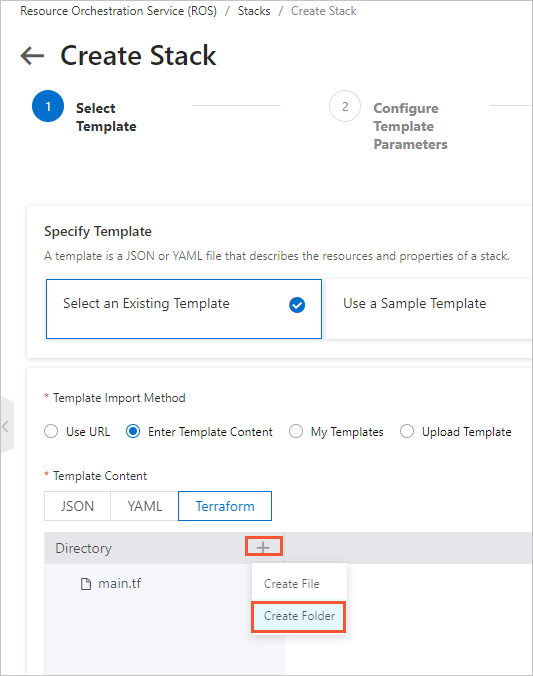Choose Create Folder from the dropdown menu
The image size is (533, 676).
click(x=299, y=616)
